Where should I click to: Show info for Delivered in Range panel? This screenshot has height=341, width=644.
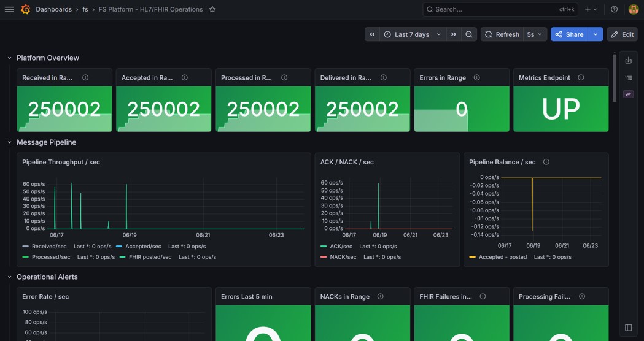tap(384, 77)
